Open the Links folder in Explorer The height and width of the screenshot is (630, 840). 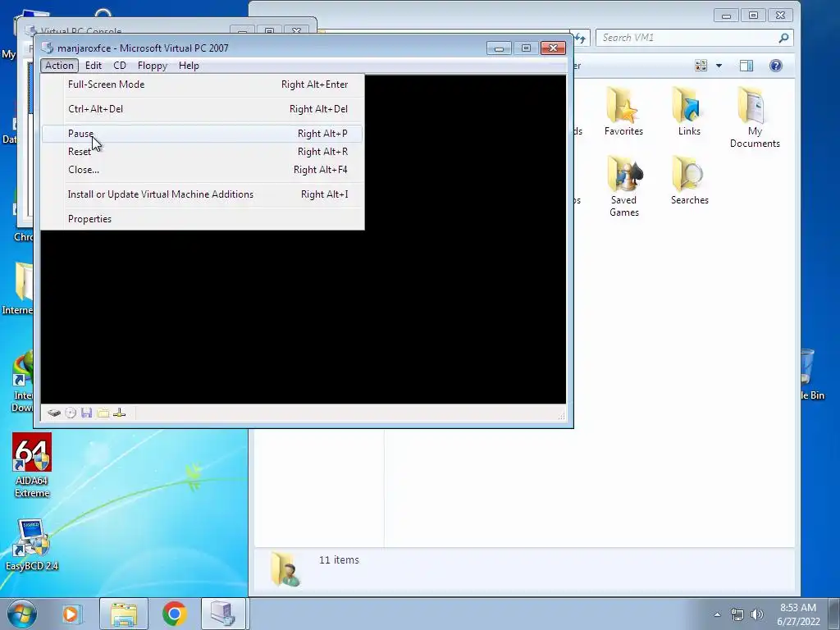(689, 111)
